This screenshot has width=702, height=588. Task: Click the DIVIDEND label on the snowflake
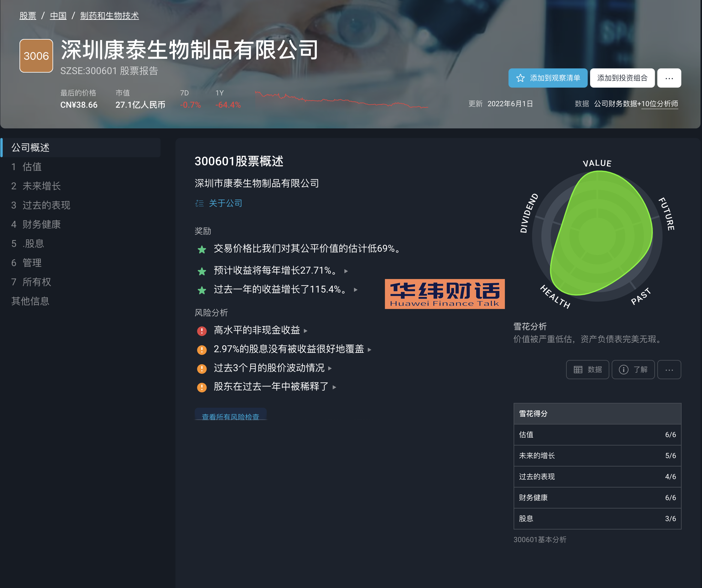click(x=529, y=213)
